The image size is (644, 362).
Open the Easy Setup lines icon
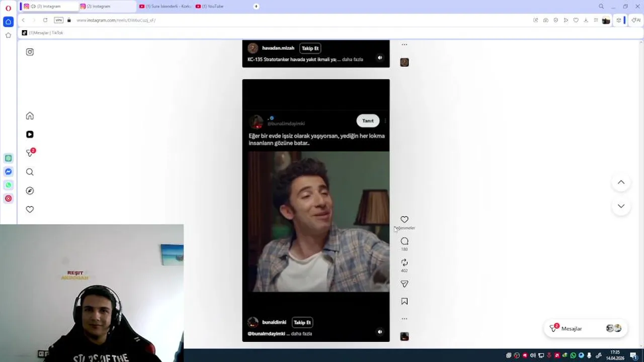click(596, 20)
